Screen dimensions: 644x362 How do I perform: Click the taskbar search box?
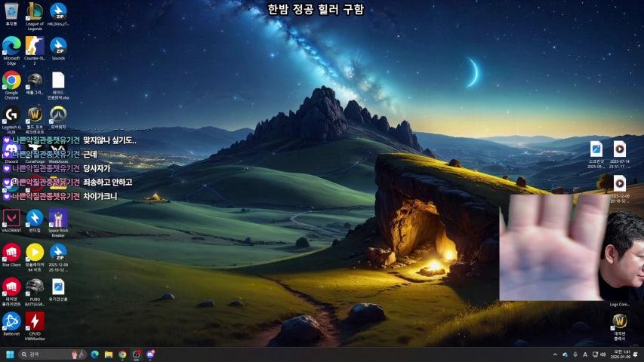[x=52, y=354]
